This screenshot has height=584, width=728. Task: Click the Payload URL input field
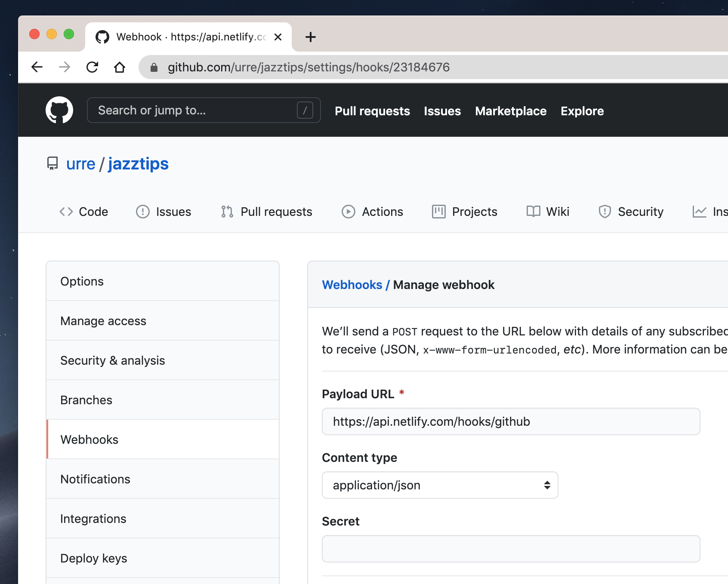511,421
